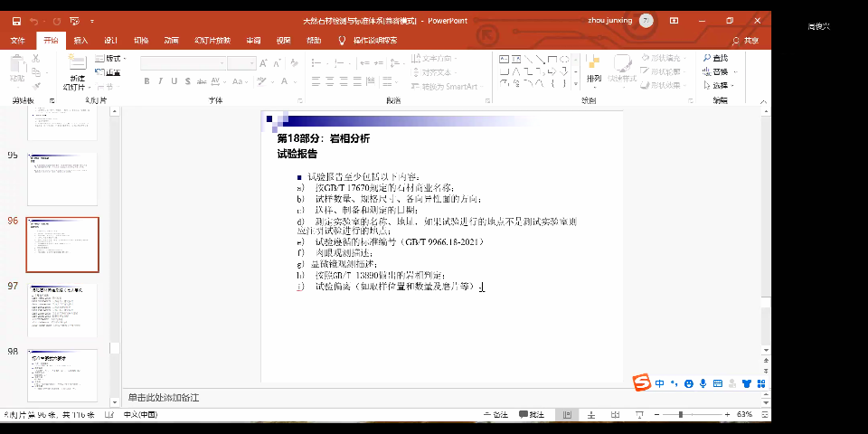The width and height of the screenshot is (868, 434).
Task: Click the Font Color A button
Action: click(285, 81)
